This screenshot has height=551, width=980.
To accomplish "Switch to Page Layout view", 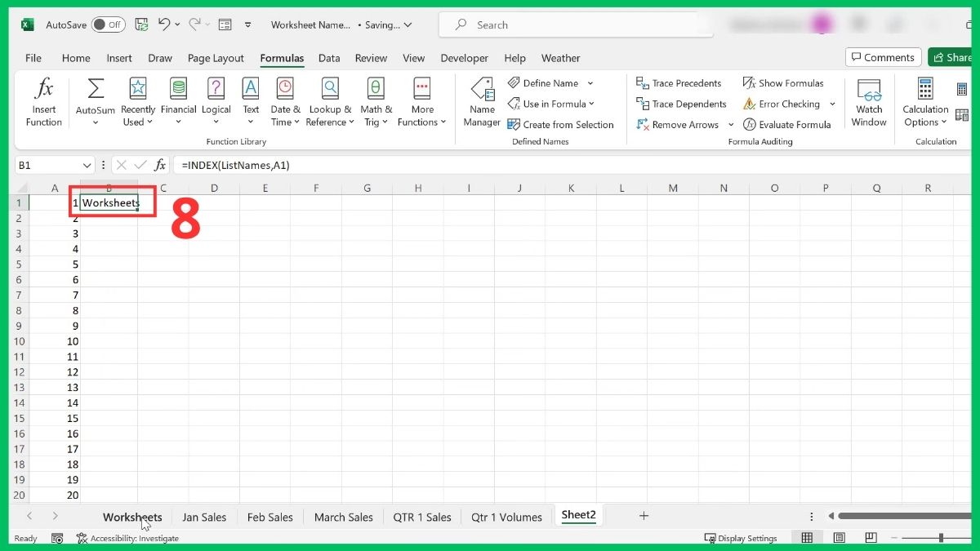I will click(x=839, y=537).
